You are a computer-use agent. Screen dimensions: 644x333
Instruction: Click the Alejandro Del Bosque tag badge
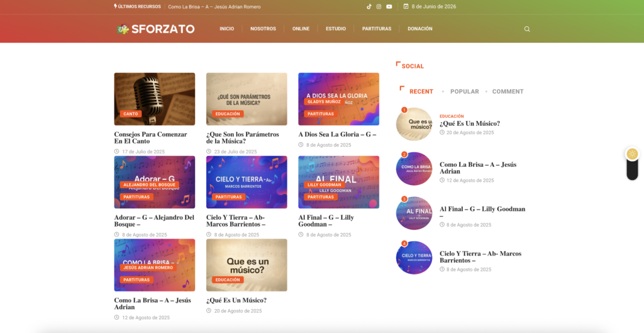pos(150,185)
